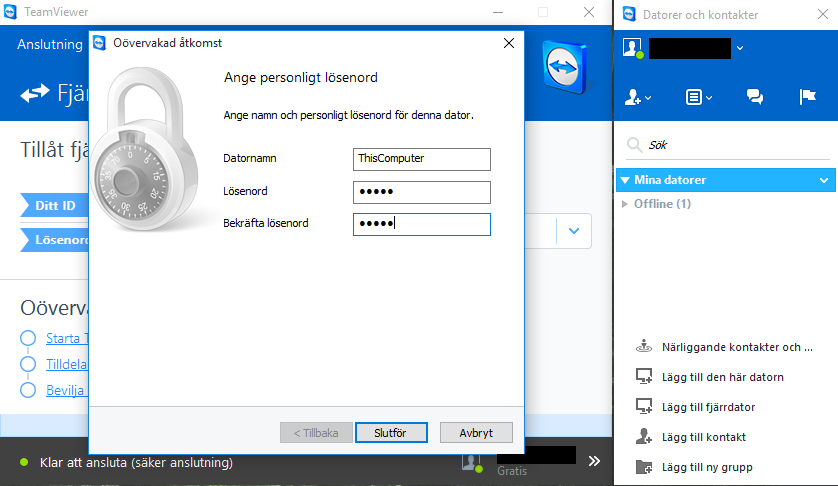
Task: Click the Klar att ansluta status text
Action: 136,462
